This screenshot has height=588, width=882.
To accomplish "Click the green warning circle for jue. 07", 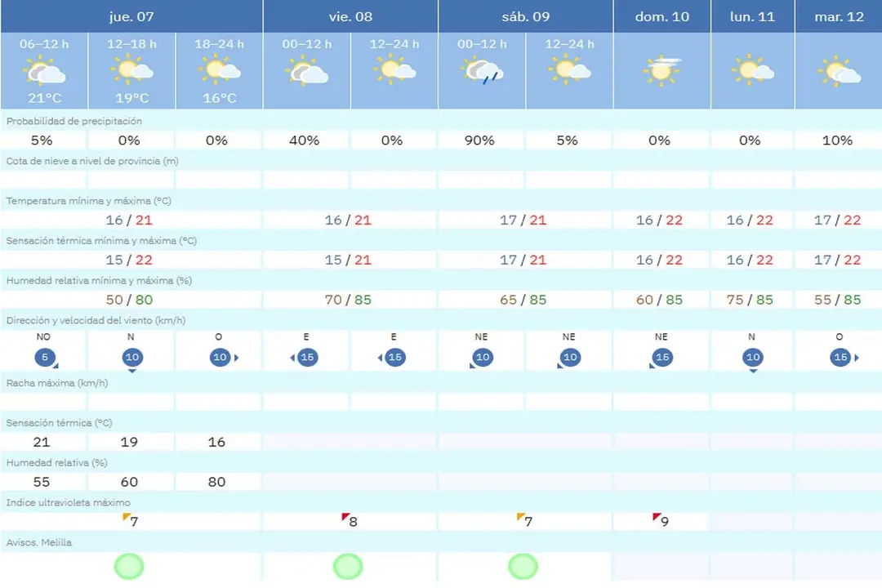I will click(x=129, y=566).
